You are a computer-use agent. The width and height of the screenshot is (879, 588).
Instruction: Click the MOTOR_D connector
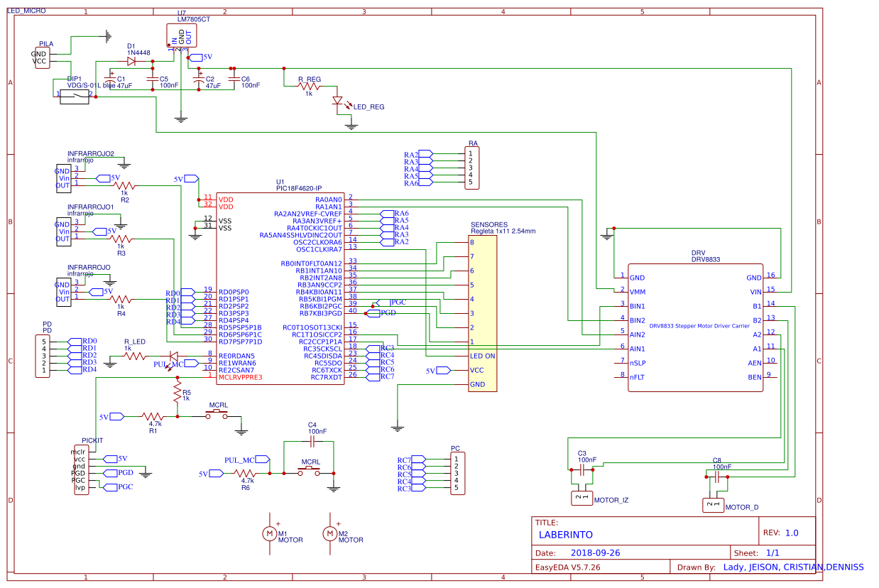coord(712,506)
